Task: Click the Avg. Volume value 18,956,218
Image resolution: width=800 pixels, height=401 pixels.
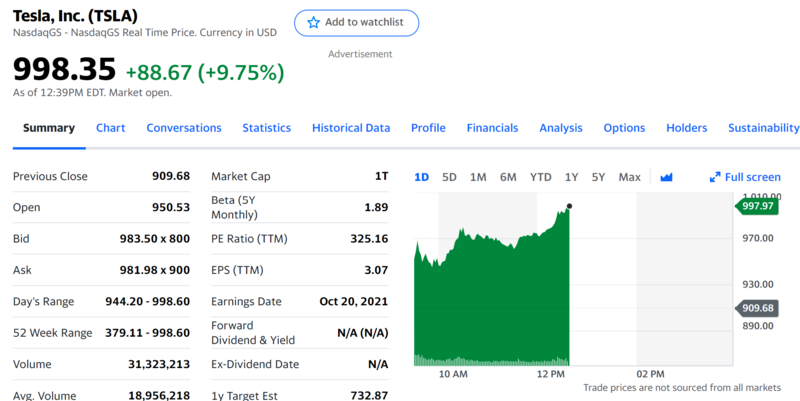Action: (159, 395)
